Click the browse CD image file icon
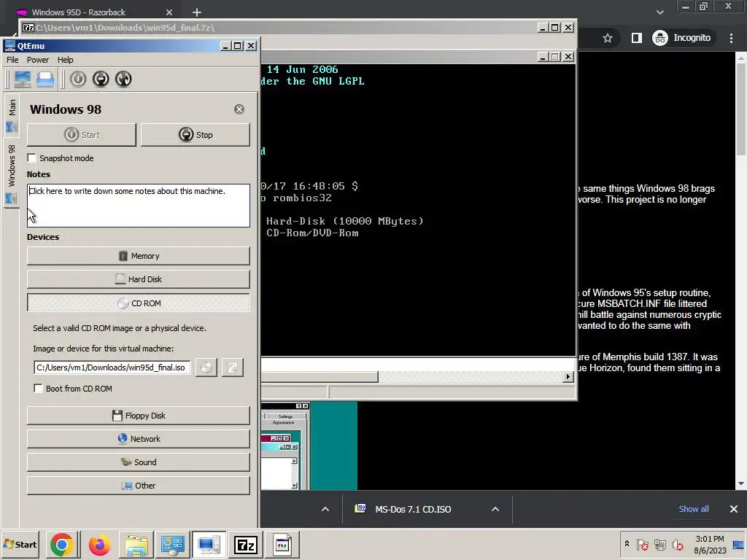Viewport: 747px width, 560px height. (x=233, y=367)
